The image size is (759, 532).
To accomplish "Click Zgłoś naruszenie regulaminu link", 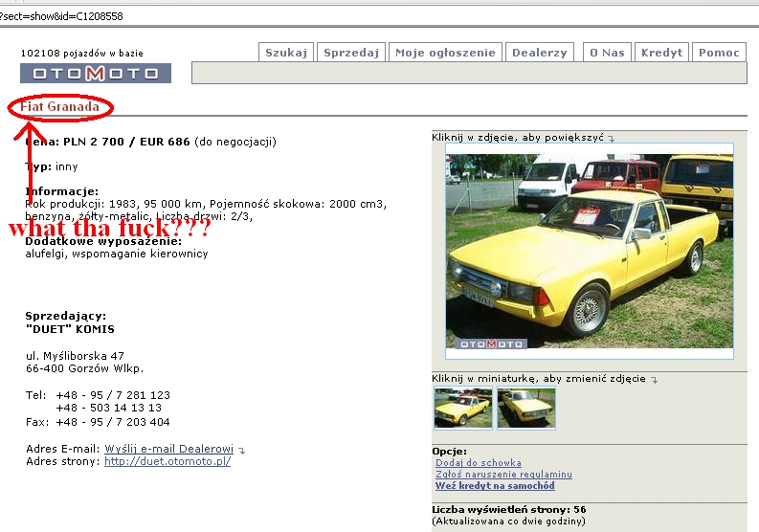I will [503, 475].
